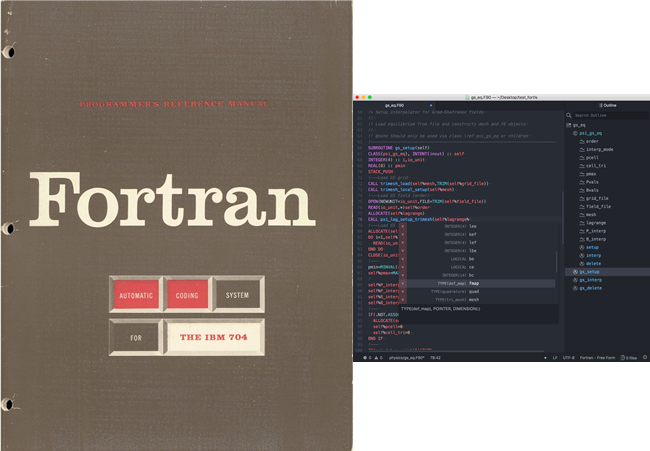Focus the Search Outline field

[x=611, y=115]
